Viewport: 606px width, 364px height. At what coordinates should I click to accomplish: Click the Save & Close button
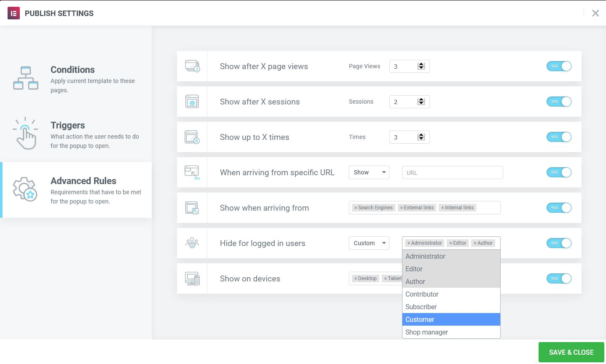click(571, 352)
